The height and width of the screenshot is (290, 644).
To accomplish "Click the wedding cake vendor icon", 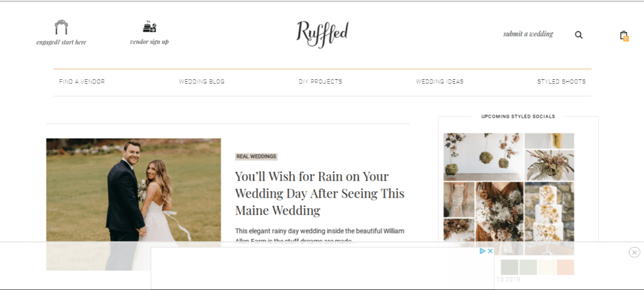I will (150, 26).
